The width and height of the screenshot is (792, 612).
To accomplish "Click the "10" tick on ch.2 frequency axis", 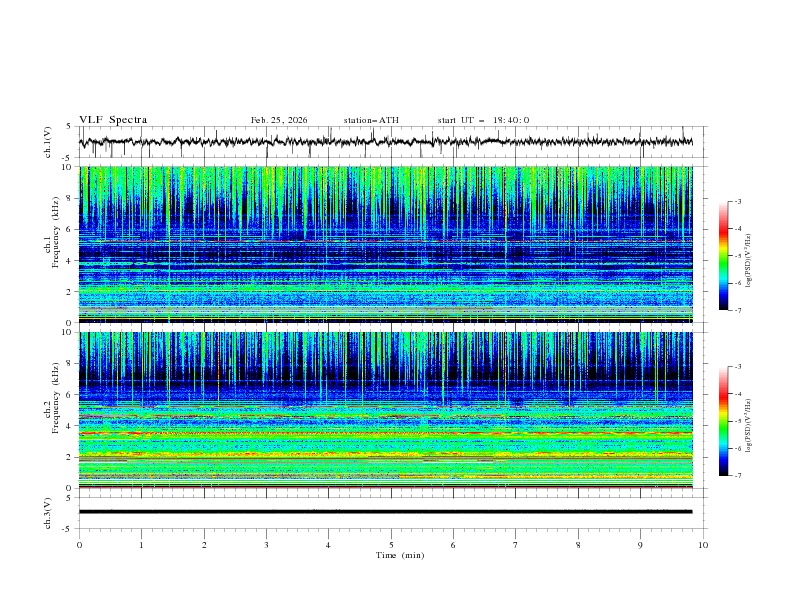I will pyautogui.click(x=68, y=332).
